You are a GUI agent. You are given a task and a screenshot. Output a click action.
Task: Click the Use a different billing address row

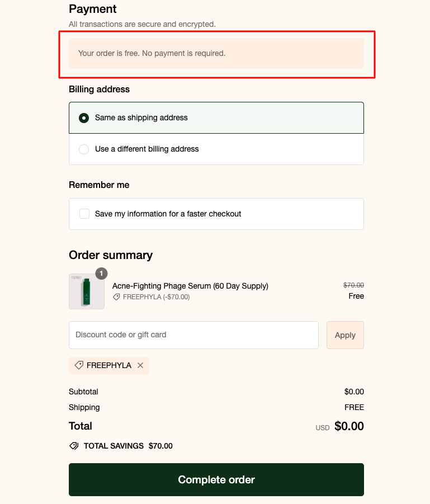[x=216, y=149]
